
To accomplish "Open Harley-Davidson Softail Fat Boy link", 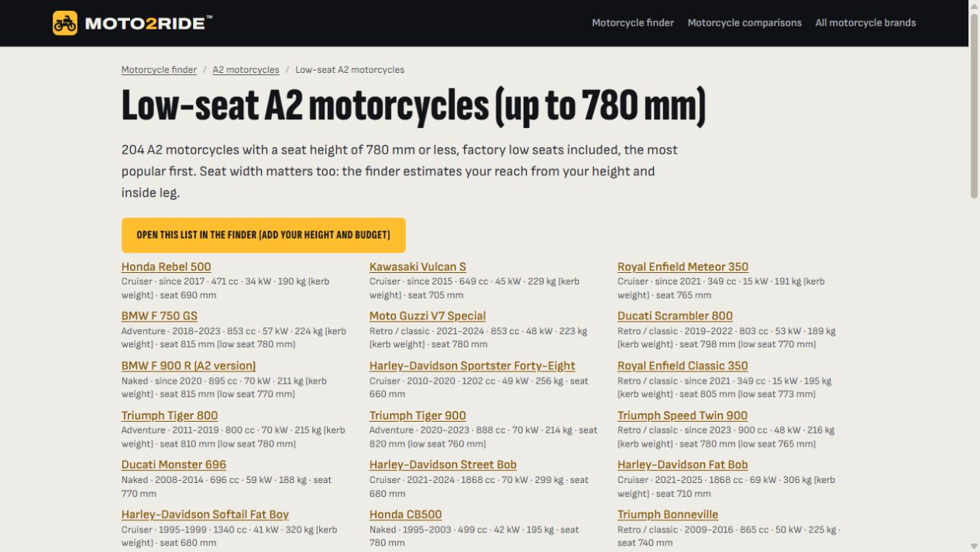I will click(x=205, y=515).
